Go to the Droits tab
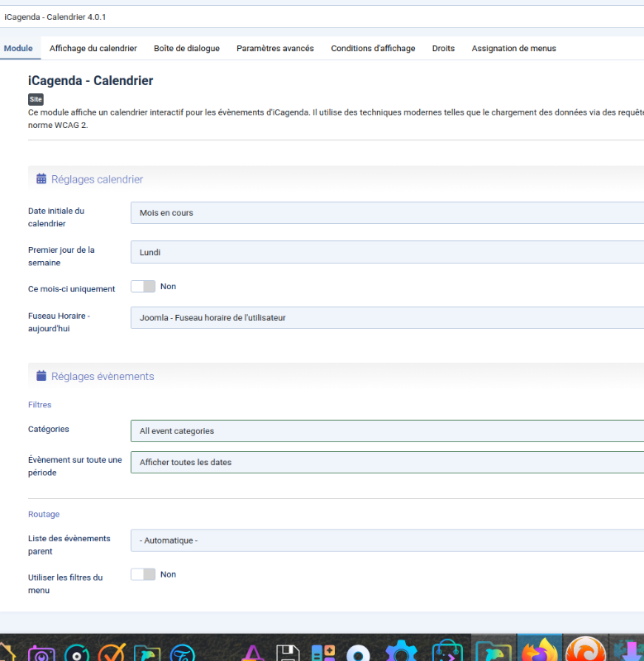 (x=443, y=49)
